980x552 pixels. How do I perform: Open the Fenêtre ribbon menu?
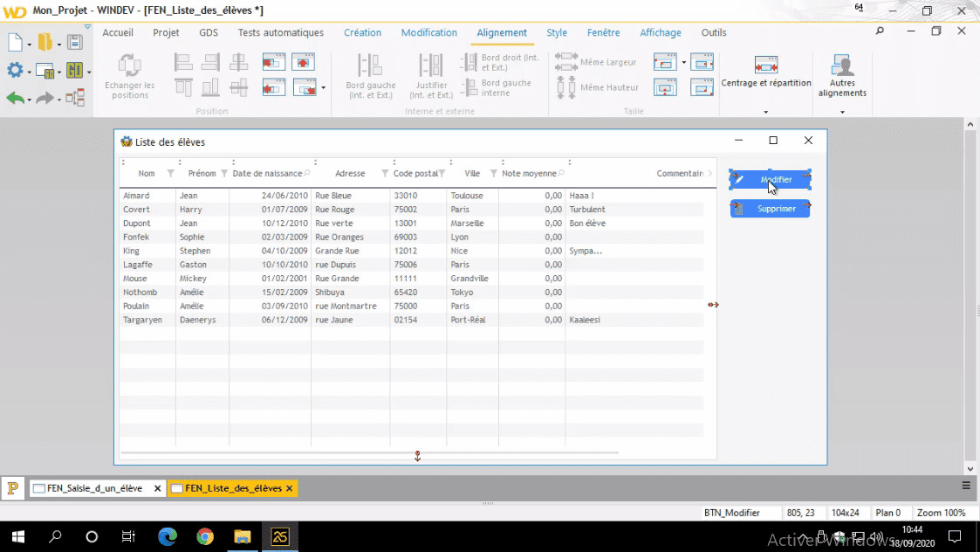pos(603,32)
